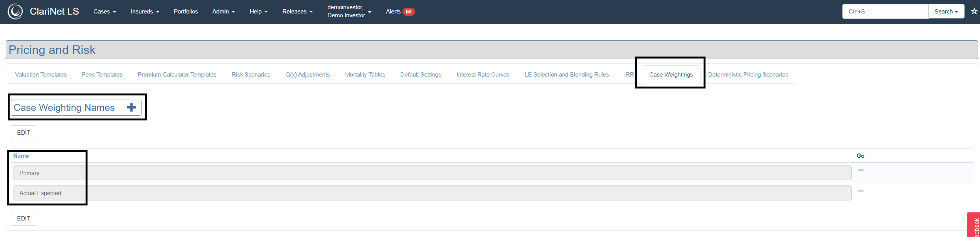Click the minus icon in Primary row
The height and width of the screenshot is (237, 980).
coord(860,170)
